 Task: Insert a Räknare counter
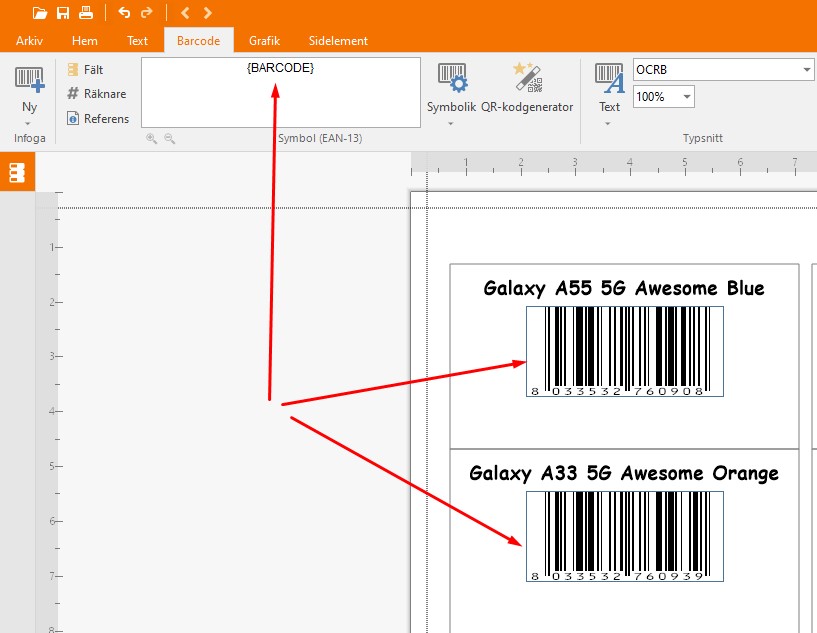96,94
